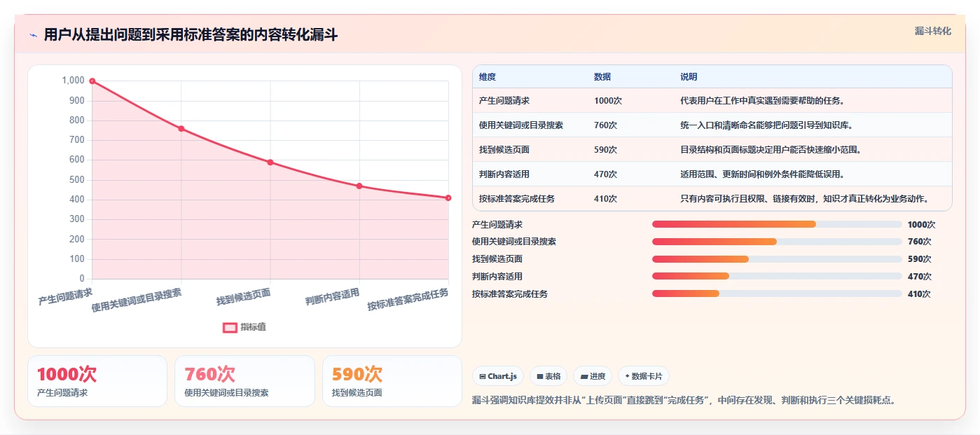
Task: Click x-axis label 判断内容适用
Action: click(332, 296)
